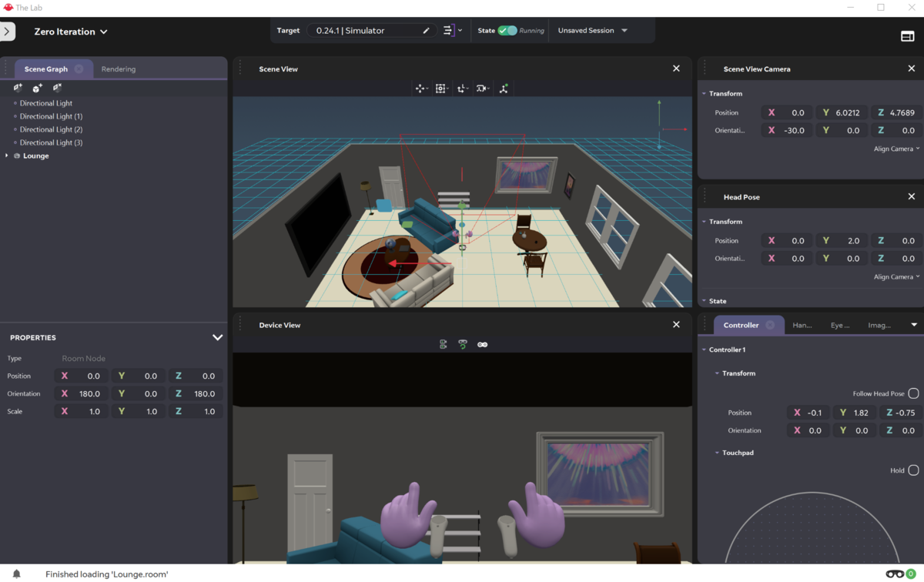
Task: Close the Device View panel
Action: (676, 325)
